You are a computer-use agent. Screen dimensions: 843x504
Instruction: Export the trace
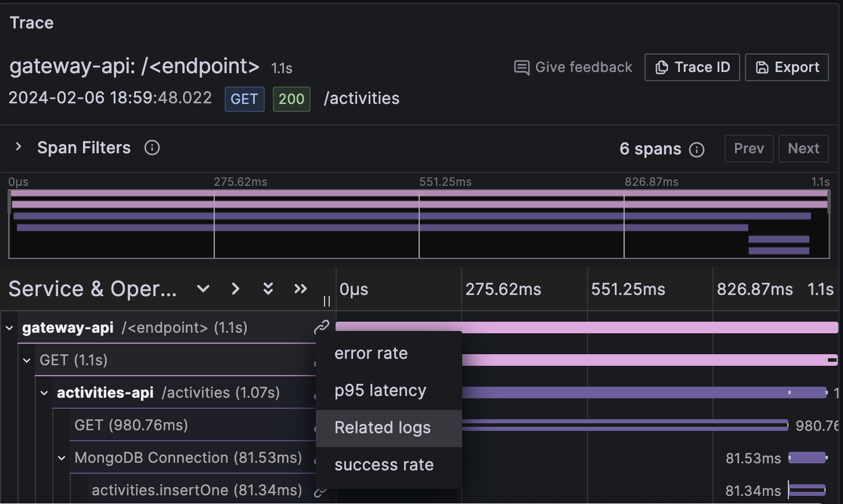[787, 67]
